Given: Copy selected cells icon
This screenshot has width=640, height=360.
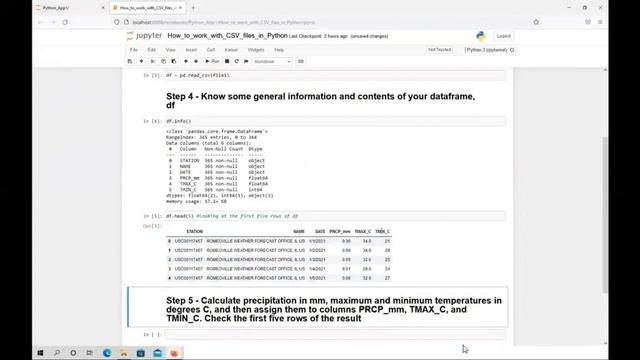Looking at the screenshot, I should click(x=163, y=61).
